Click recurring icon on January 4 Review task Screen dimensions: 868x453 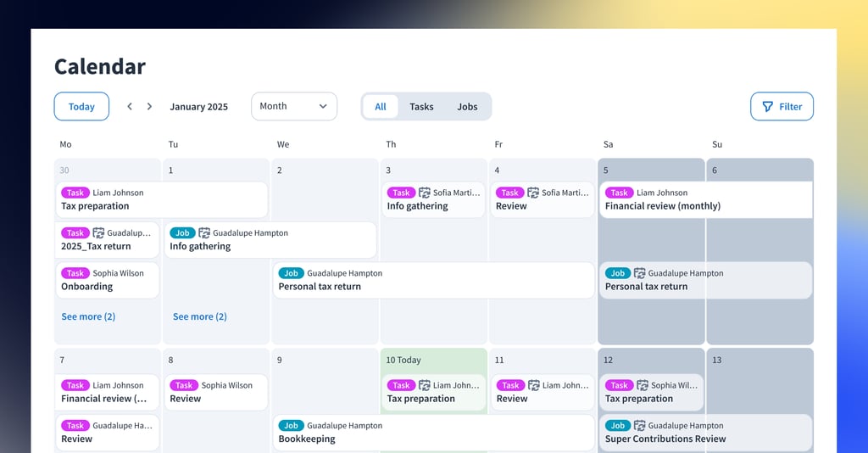tap(533, 193)
